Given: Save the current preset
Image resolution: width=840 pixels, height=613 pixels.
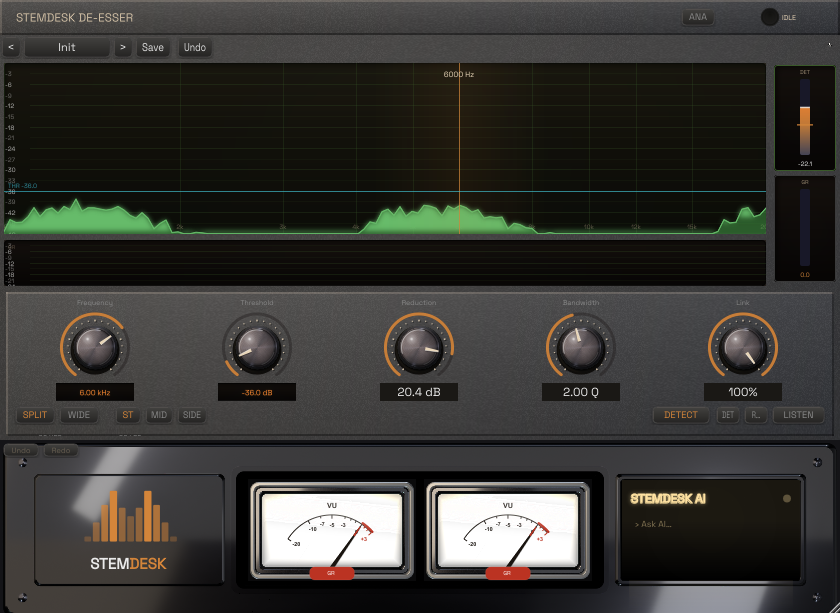Looking at the screenshot, I should [x=153, y=47].
